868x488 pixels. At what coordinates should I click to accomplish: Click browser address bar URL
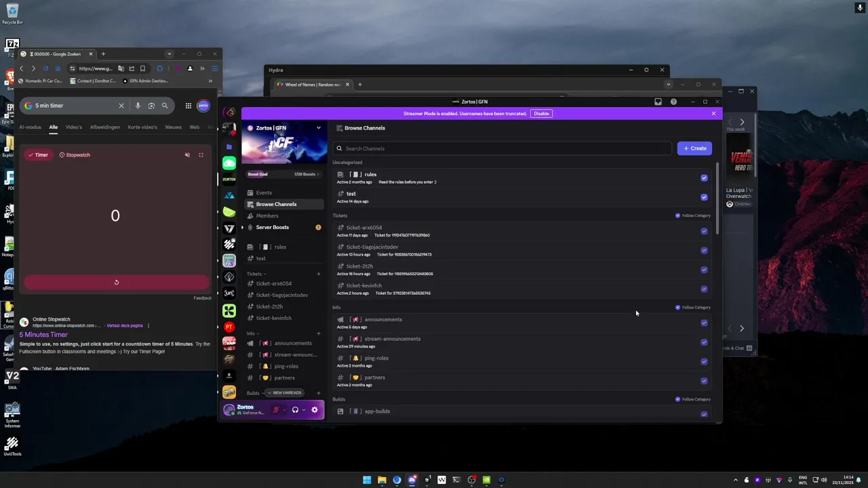click(x=96, y=68)
